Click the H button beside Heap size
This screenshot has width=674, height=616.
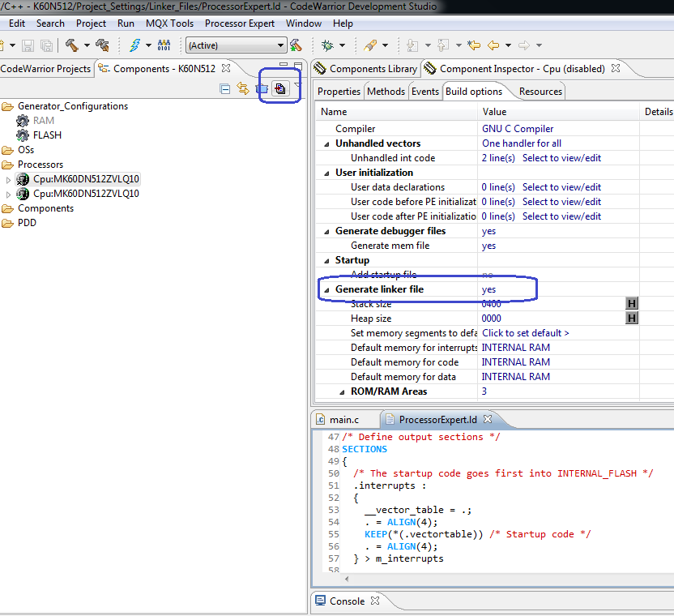tap(632, 319)
